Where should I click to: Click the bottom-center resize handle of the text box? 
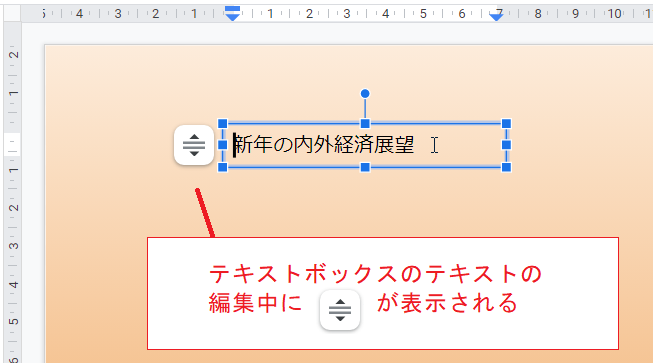point(365,167)
